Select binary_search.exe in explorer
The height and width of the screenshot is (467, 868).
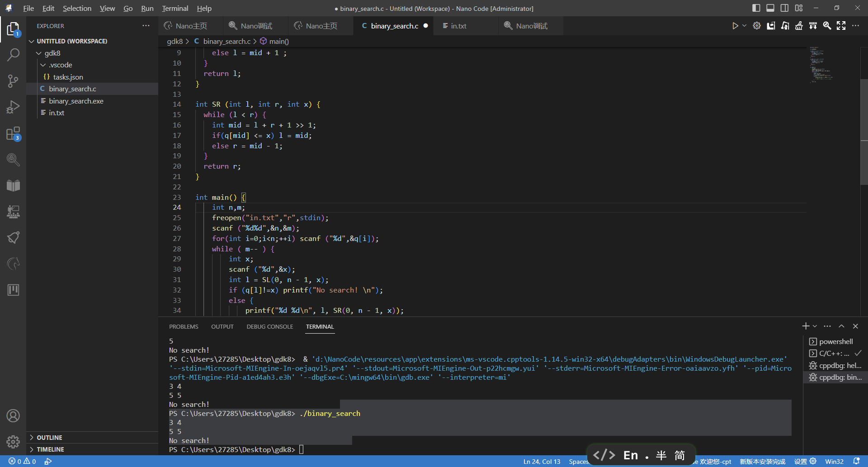(x=92, y=101)
